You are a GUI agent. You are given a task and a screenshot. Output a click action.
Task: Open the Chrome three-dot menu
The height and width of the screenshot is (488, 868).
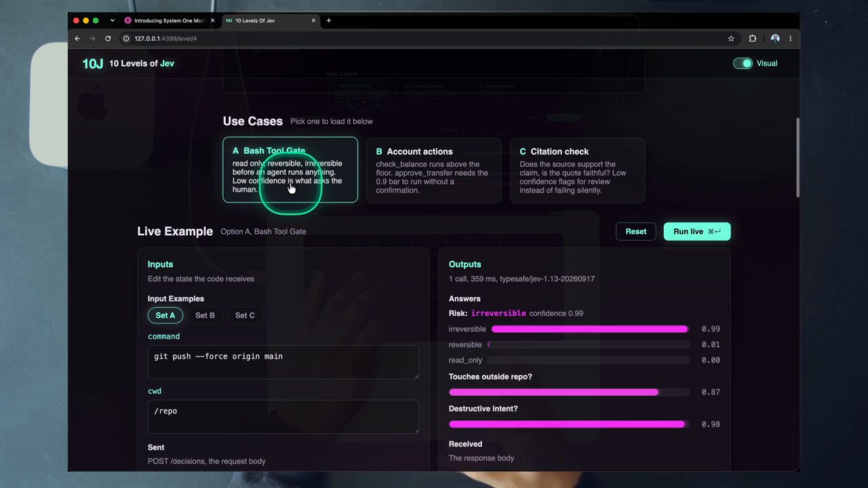coord(790,39)
